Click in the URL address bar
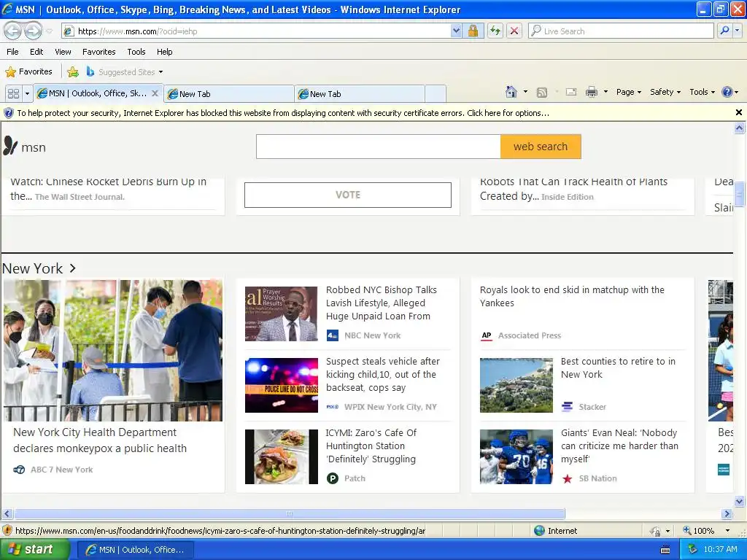 262,31
